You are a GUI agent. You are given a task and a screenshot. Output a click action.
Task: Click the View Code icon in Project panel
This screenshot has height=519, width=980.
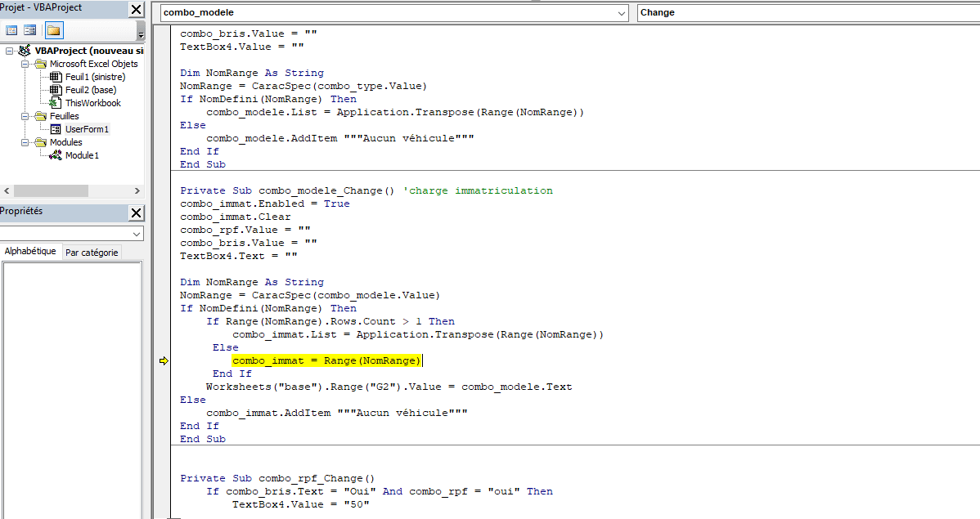click(x=11, y=30)
